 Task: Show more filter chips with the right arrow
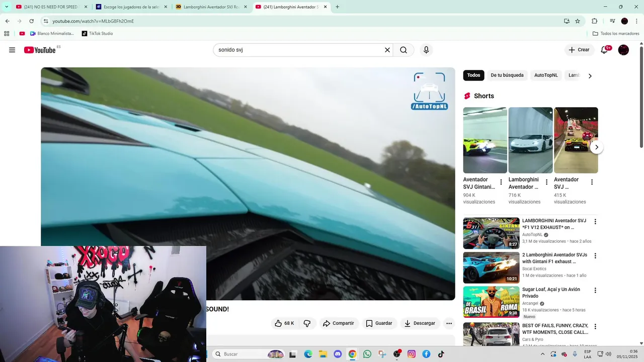(x=590, y=76)
